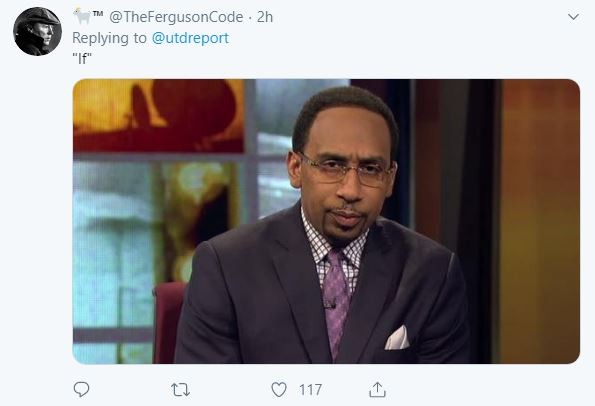
Task: View the 117 likes count
Action: point(310,390)
